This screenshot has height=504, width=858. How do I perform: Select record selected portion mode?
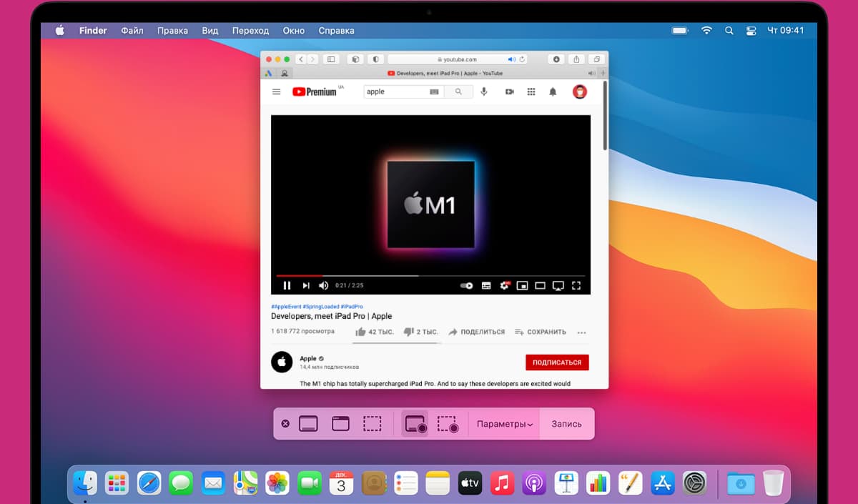[448, 424]
